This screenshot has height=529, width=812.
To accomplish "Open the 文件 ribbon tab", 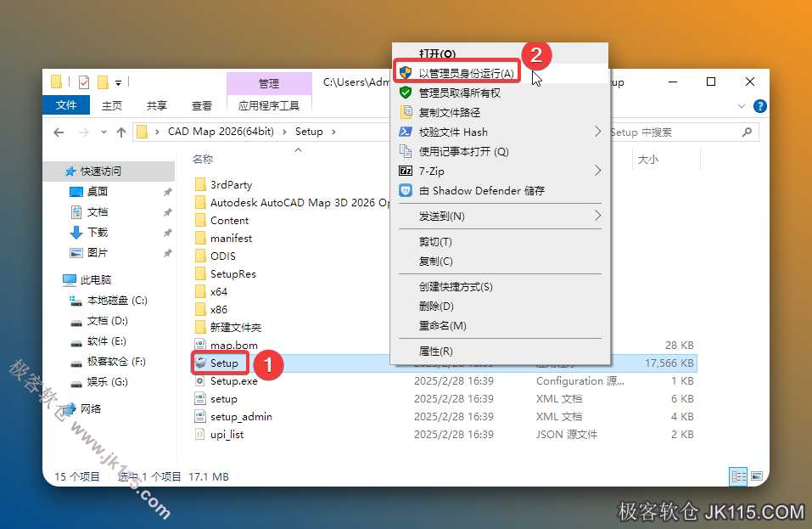I will click(x=66, y=105).
